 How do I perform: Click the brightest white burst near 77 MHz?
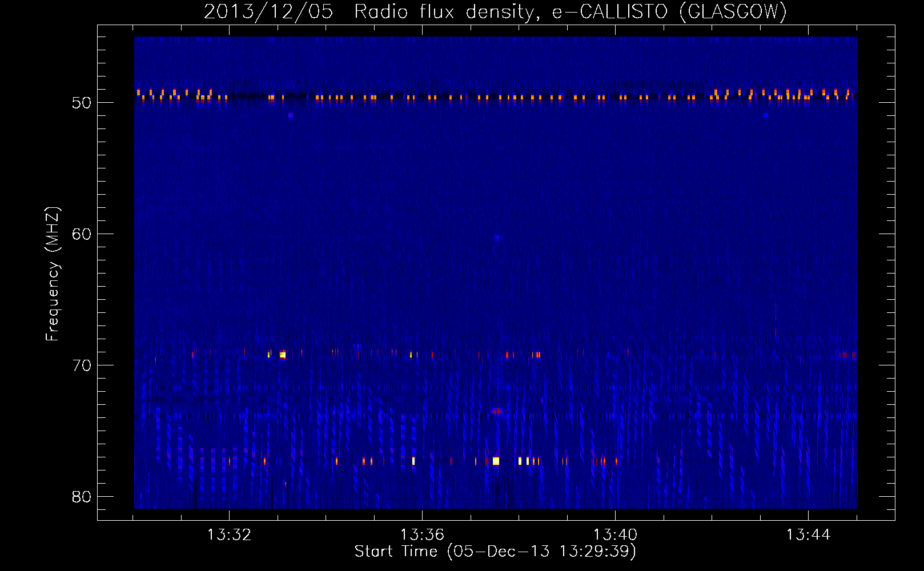pos(496,461)
